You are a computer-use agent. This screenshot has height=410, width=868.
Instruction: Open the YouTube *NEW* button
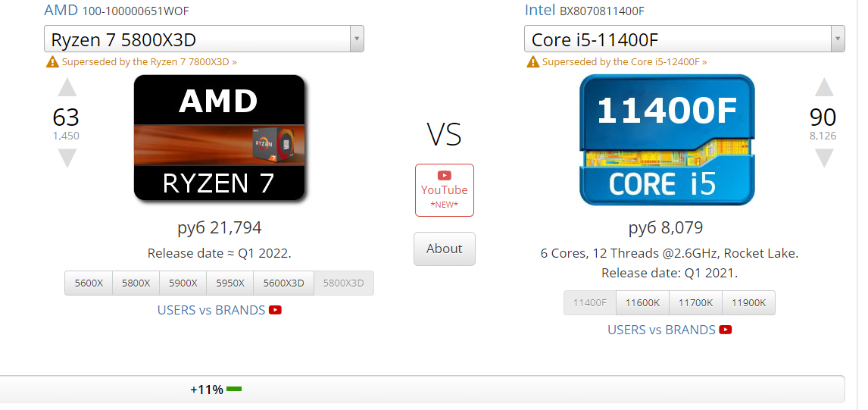point(445,190)
